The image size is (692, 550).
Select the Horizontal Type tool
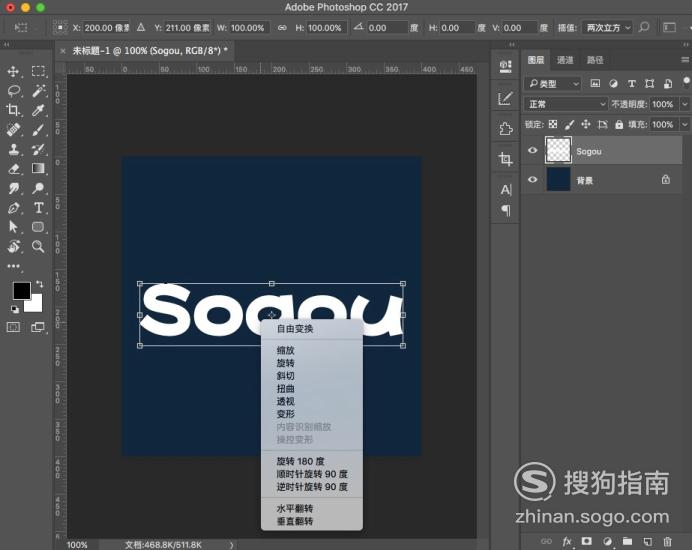[38, 207]
